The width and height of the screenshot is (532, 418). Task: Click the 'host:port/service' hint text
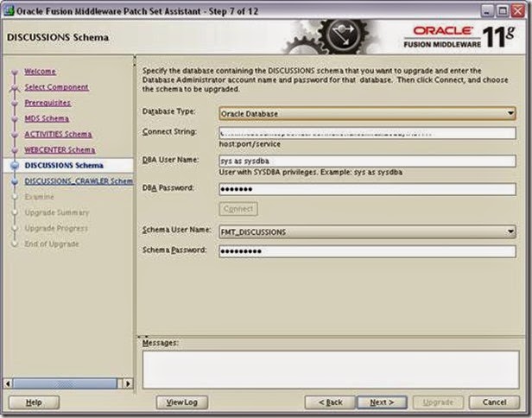tap(250, 144)
